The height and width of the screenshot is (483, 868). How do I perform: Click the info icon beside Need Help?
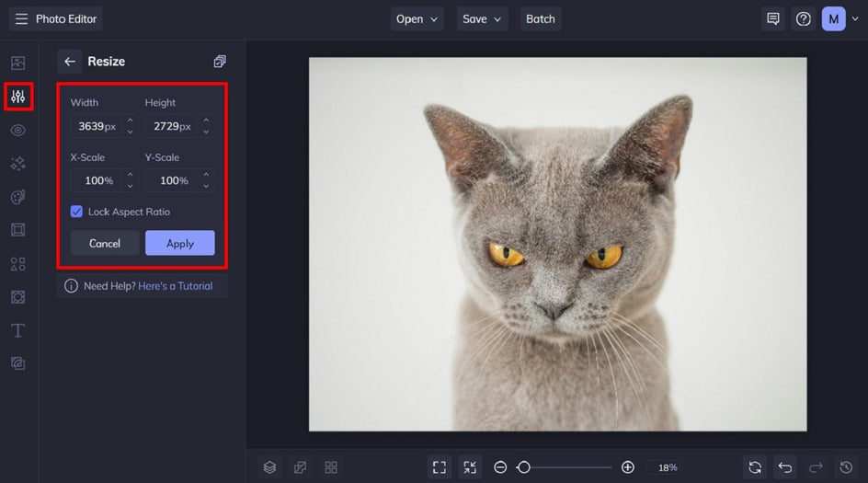pos(71,286)
